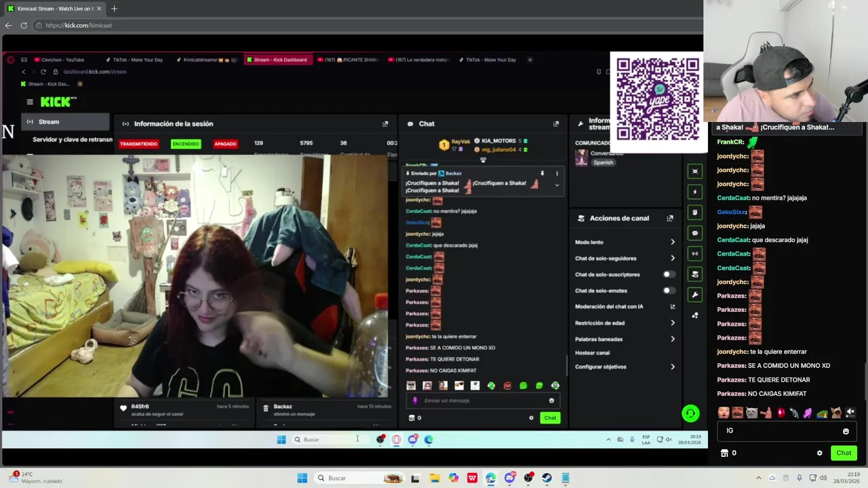Expand Configurar objetivos options
Image resolution: width=868 pixels, height=488 pixels.
click(x=673, y=367)
